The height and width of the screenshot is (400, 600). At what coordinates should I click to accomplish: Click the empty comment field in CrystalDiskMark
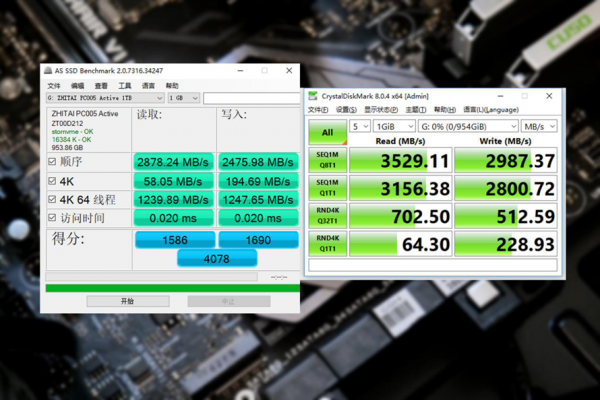pyautogui.click(x=433, y=265)
